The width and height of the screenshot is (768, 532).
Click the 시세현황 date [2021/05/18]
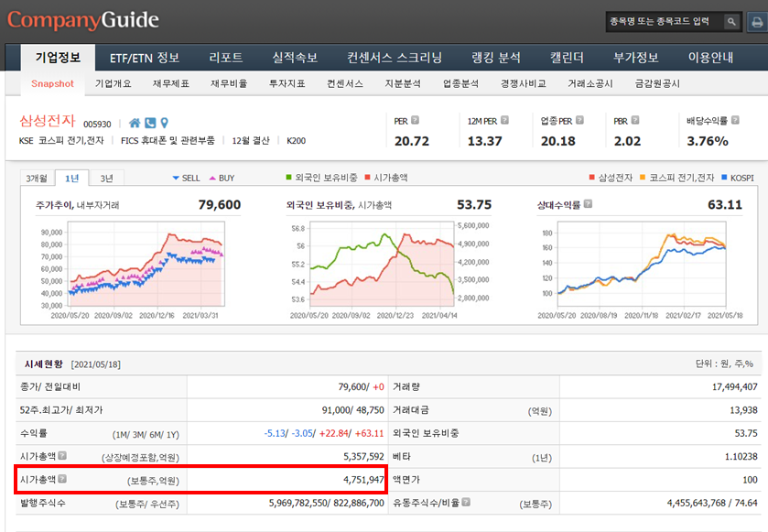click(95, 364)
